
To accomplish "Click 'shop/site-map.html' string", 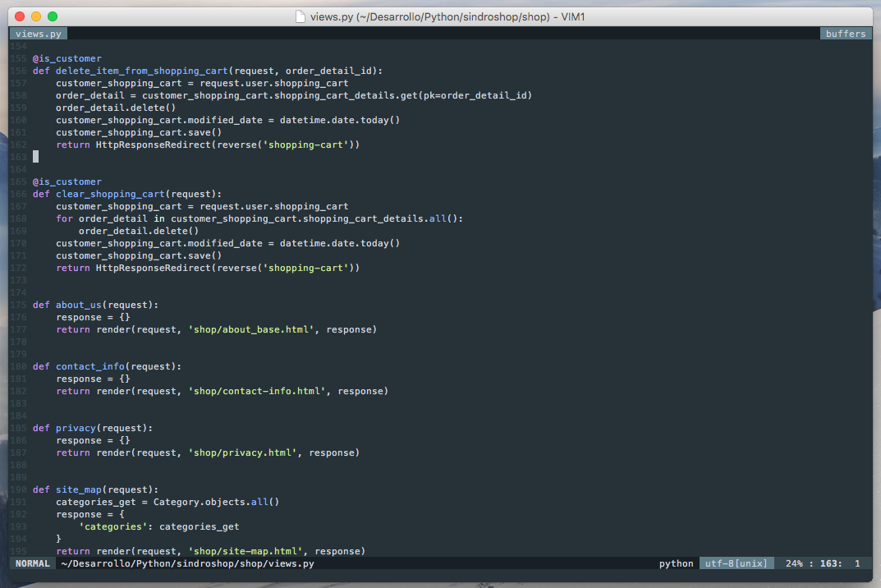I will pos(245,551).
